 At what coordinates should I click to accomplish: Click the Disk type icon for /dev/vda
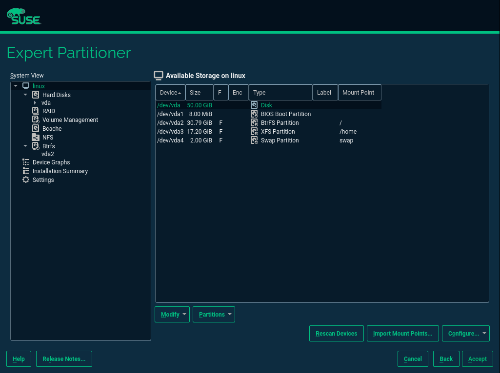254,105
